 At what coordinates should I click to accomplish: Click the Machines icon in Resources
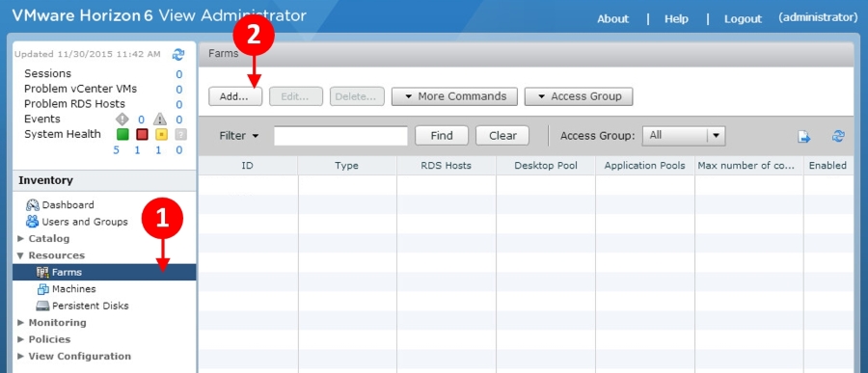[x=42, y=289]
